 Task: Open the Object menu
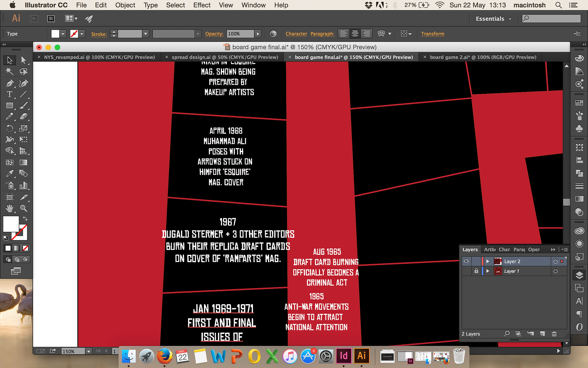tap(125, 5)
